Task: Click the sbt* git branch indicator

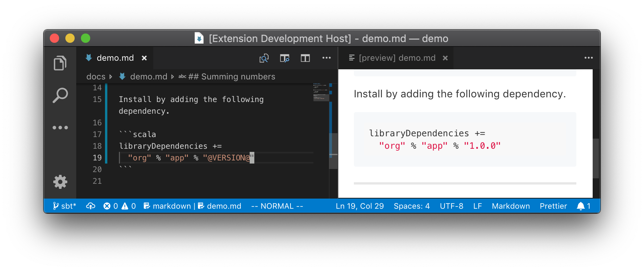Action: 65,206
